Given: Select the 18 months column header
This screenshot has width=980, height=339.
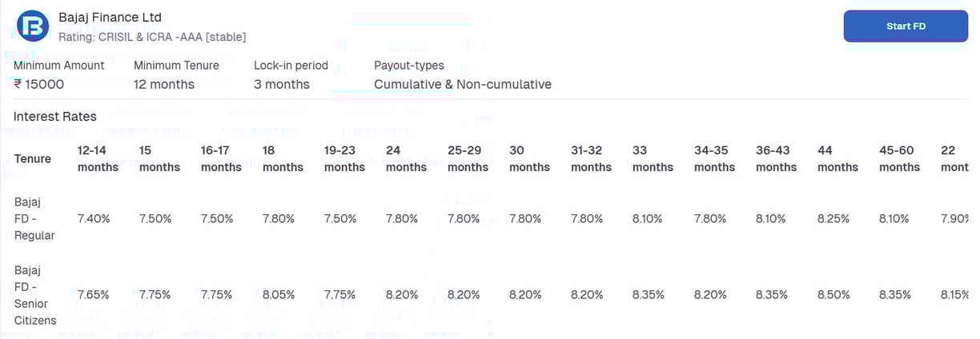Looking at the screenshot, I should coord(283,158).
